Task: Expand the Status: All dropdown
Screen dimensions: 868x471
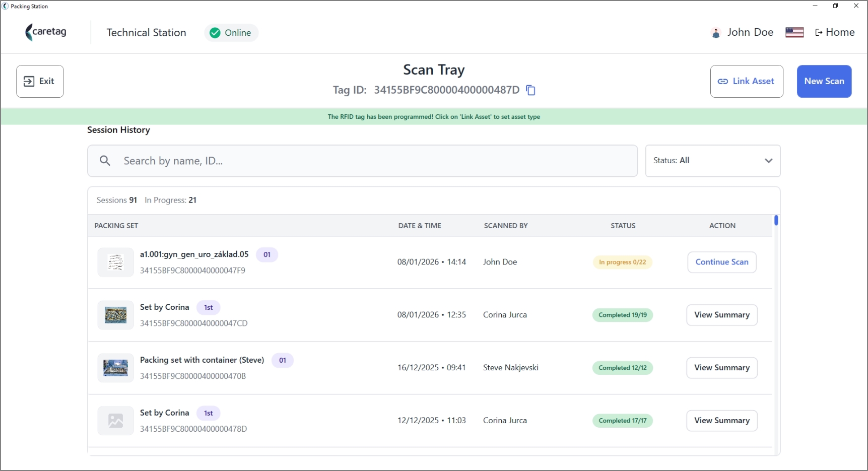Action: 713,161
